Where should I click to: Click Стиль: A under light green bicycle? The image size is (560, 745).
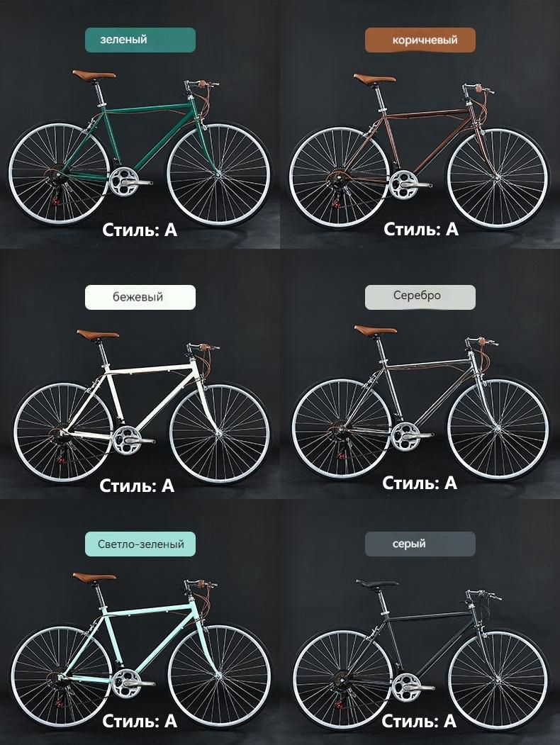[x=140, y=721]
